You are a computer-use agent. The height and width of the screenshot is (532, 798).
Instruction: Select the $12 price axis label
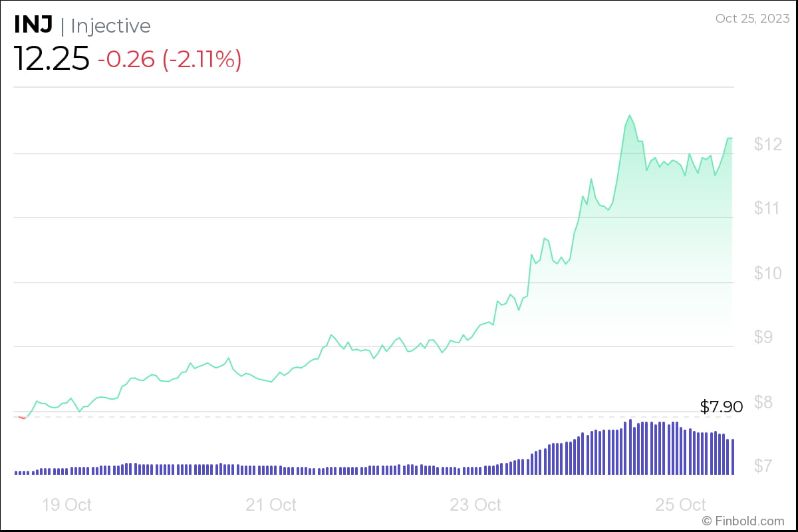click(770, 142)
